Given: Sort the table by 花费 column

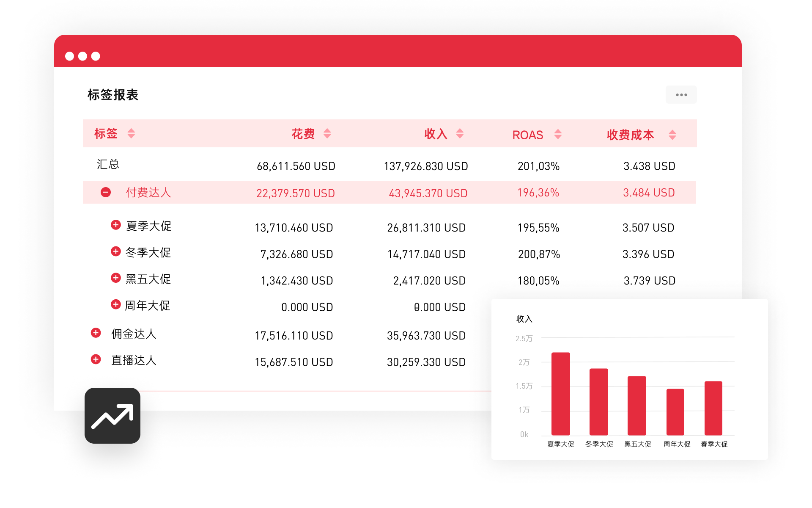Looking at the screenshot, I should (327, 133).
